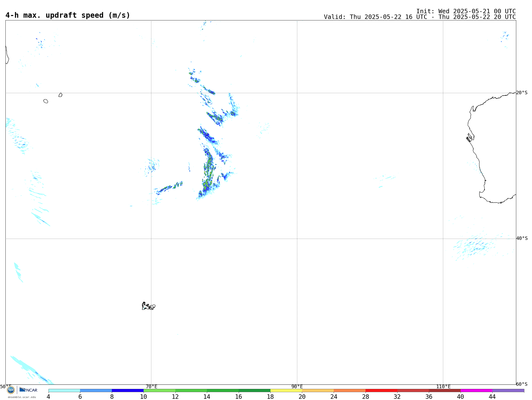Click the orange 24-28 colorbar swatch
The height and width of the screenshot is (400, 532).
(350, 390)
